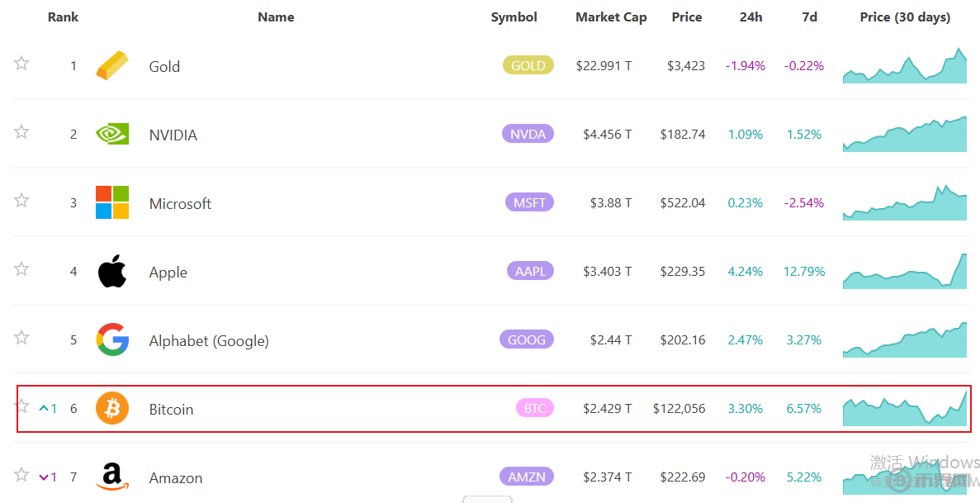Screen dimensions: 980x503
Task: Click the Apple logo icon
Action: [112, 271]
